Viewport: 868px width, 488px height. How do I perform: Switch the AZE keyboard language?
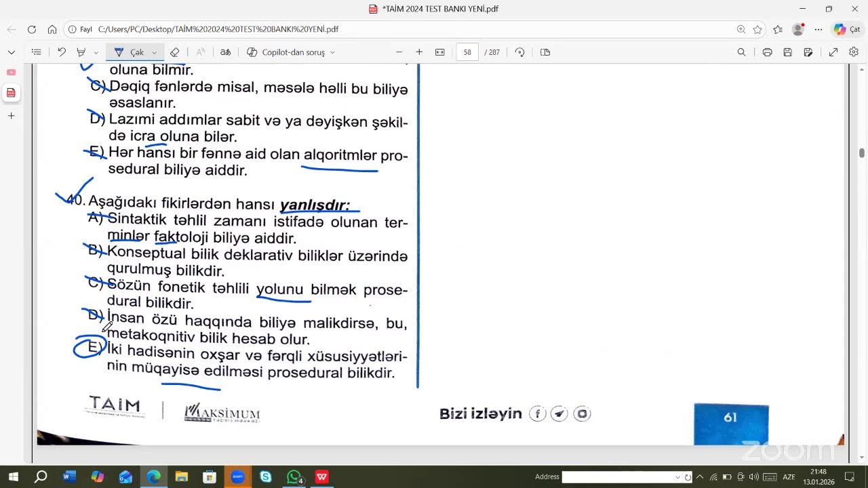pos(789,476)
